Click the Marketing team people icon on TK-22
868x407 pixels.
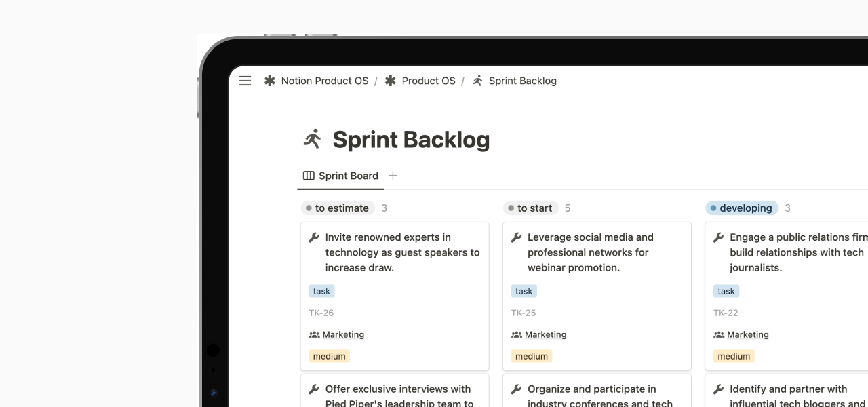(720, 334)
